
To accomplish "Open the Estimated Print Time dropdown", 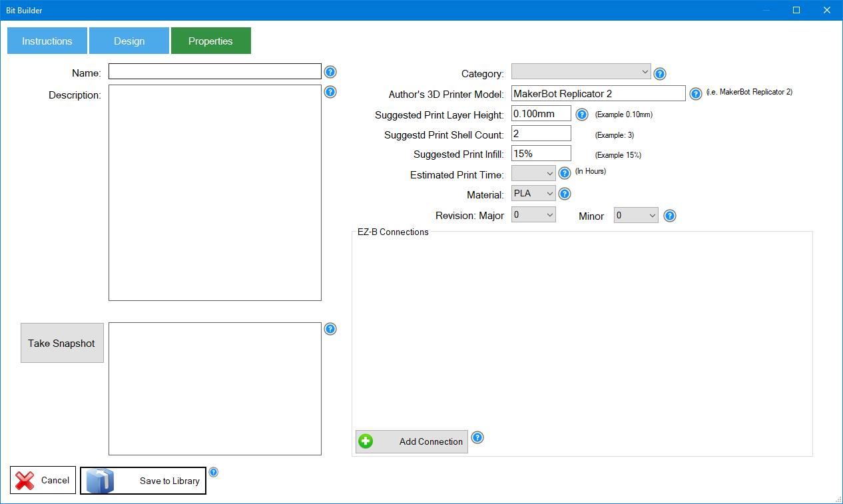I will click(x=533, y=174).
